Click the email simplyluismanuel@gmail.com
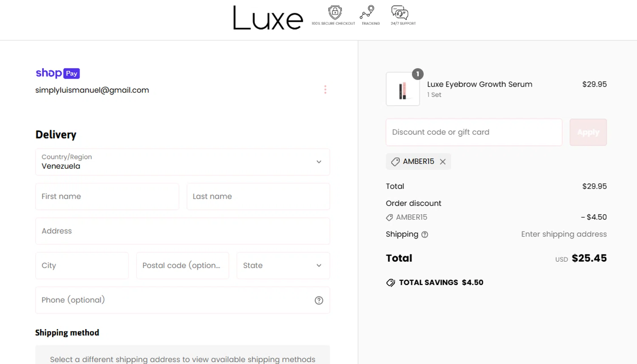 click(92, 90)
